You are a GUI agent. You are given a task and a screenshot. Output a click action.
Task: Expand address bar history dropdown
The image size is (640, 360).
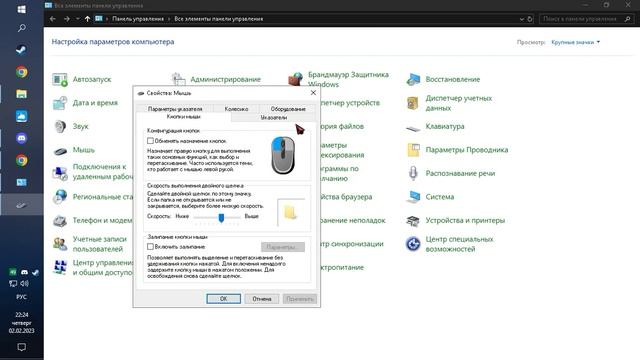[522, 19]
